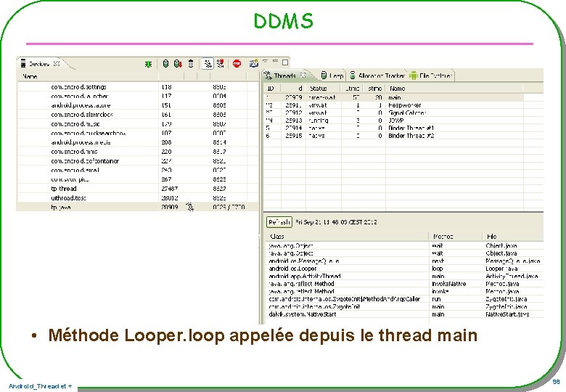Screen dimensions: 566x392
Task: Close the Threads tab with its X
Action: (303, 75)
